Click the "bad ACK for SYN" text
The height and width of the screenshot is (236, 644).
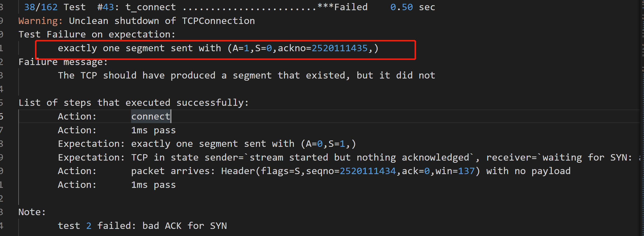tap(184, 226)
